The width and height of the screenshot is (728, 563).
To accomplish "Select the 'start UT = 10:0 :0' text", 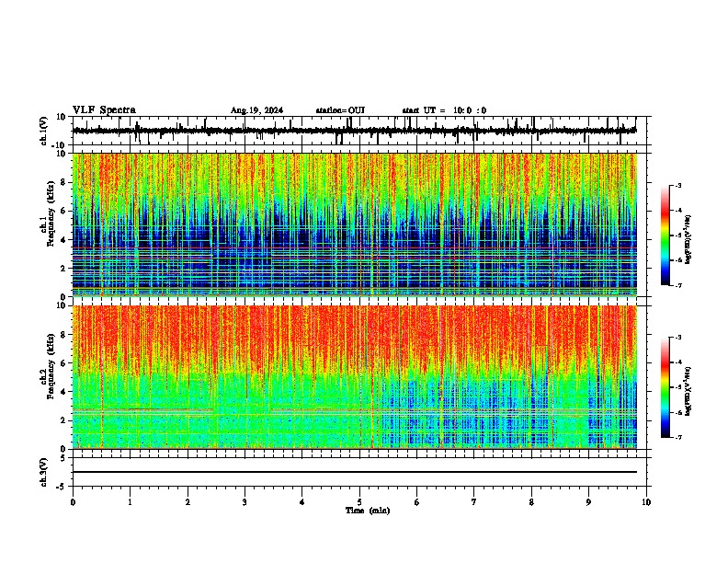I will pyautogui.click(x=444, y=110).
